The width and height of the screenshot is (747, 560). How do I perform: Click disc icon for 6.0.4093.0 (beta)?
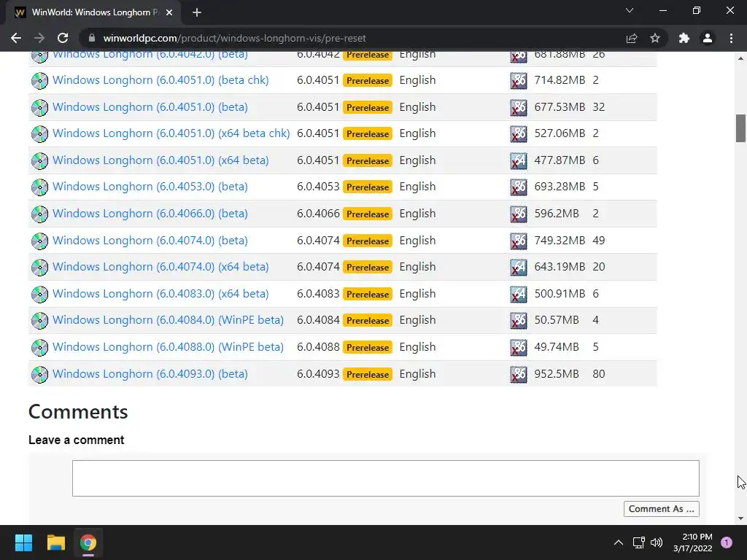(39, 374)
